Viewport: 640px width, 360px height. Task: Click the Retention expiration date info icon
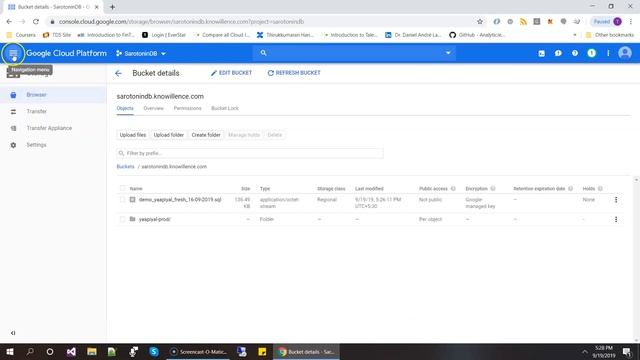pyautogui.click(x=570, y=189)
